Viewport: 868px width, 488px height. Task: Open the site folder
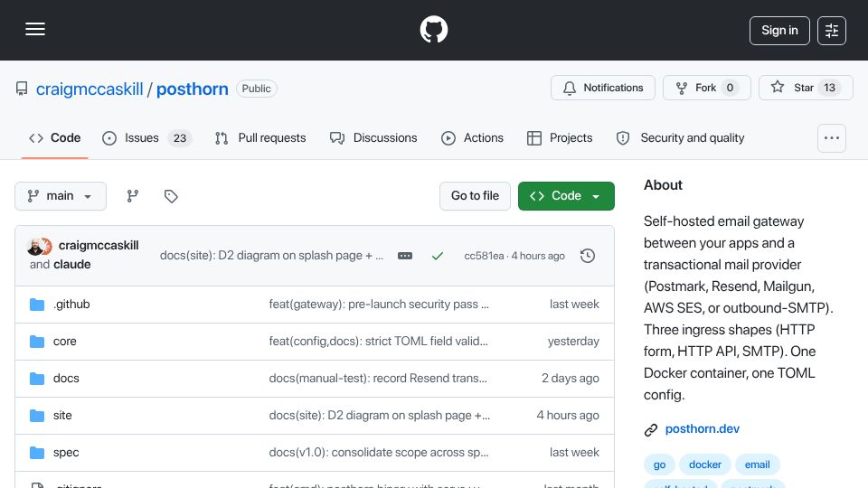coord(62,416)
